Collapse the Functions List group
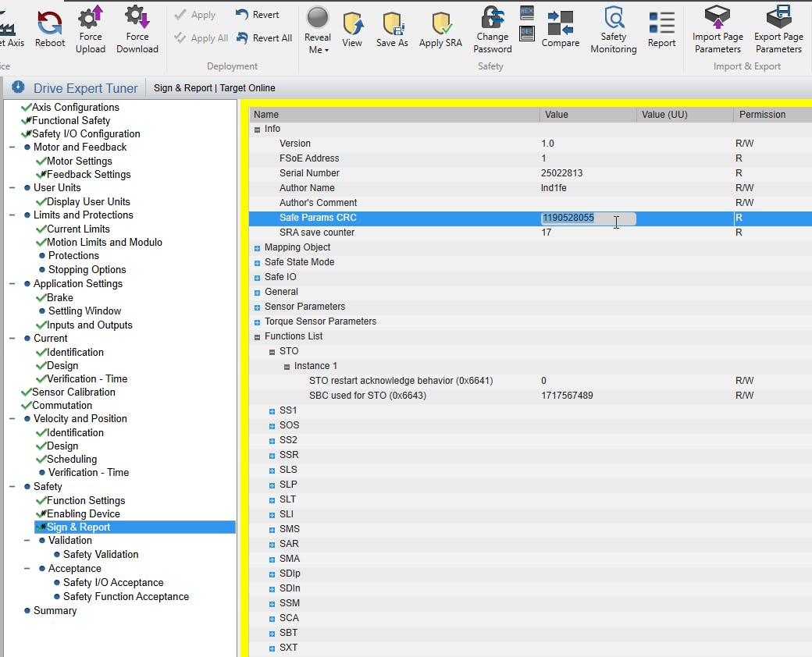 (x=258, y=336)
